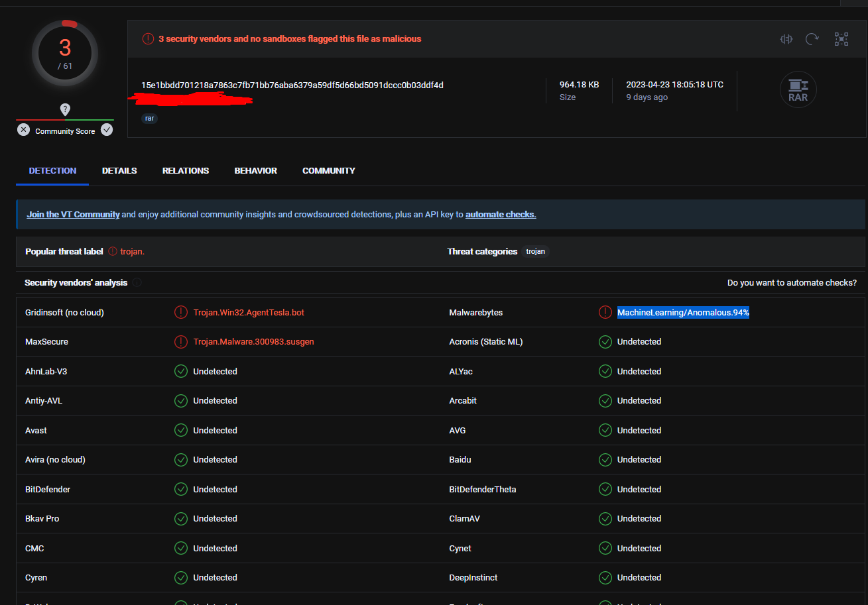Click the Cynet green check icon
The width and height of the screenshot is (868, 605).
605,548
